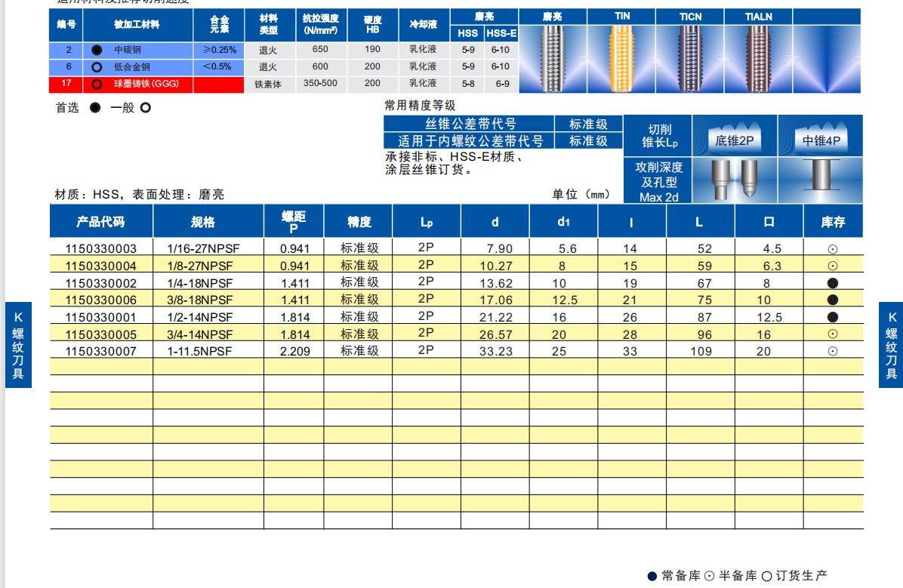
Task: Select the filled circle beside 中碳钢
Action: pos(96,50)
